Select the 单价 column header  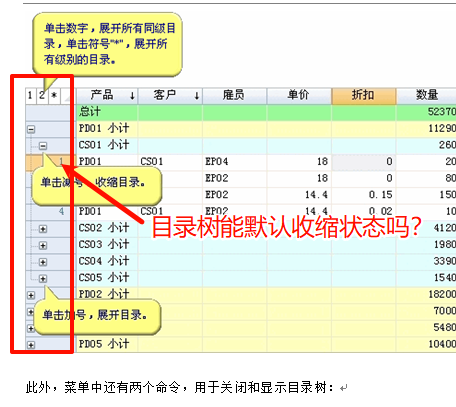(299, 96)
